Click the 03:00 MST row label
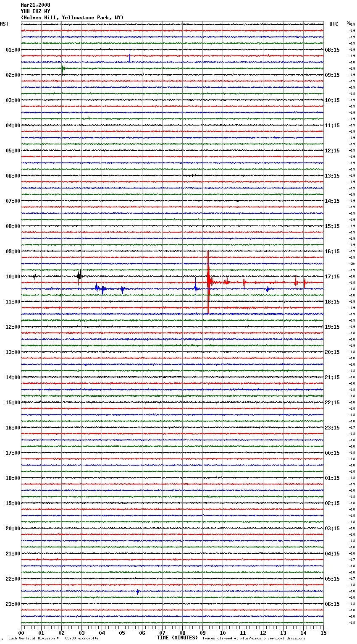Image resolution: width=357 pixels, height=644 pixels. pyautogui.click(x=13, y=100)
